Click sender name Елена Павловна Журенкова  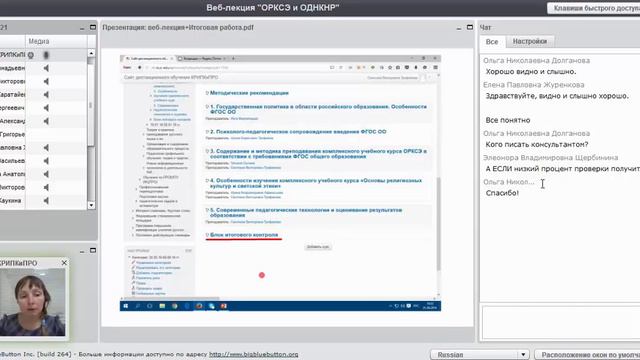533,85
